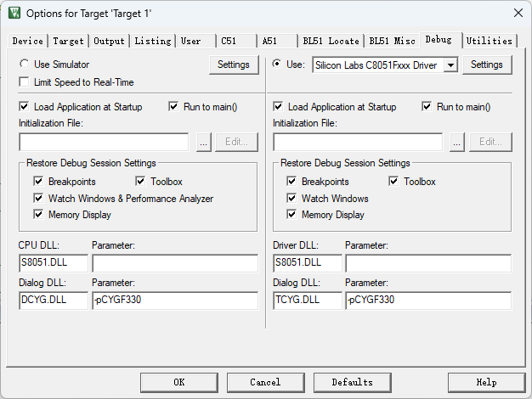Open the Listing tab
This screenshot has width=532, height=399.
pyautogui.click(x=153, y=41)
